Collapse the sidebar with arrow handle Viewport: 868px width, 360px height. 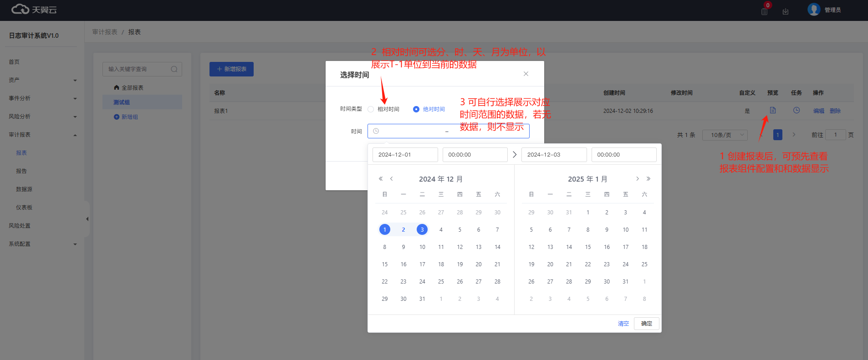(87, 219)
